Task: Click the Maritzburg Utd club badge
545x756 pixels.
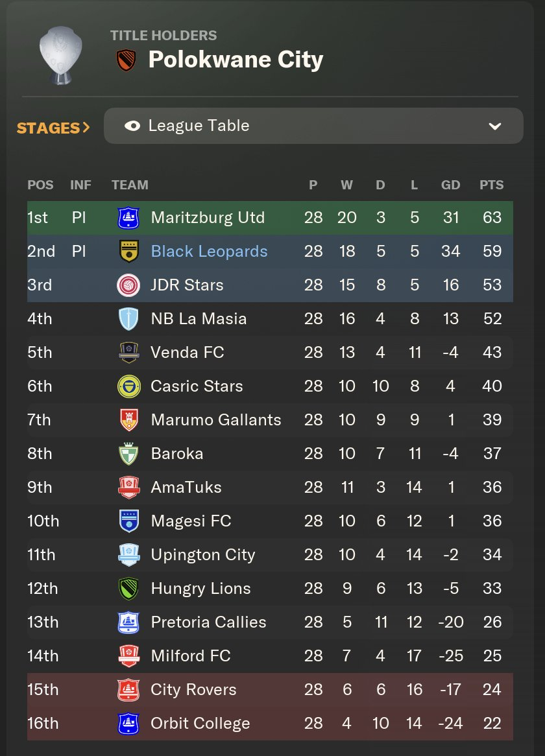Action: pyautogui.click(x=128, y=218)
